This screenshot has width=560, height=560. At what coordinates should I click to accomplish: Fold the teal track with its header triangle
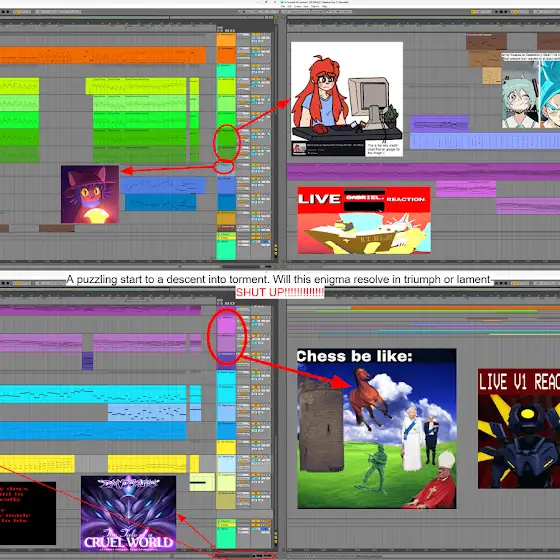[x=219, y=65]
